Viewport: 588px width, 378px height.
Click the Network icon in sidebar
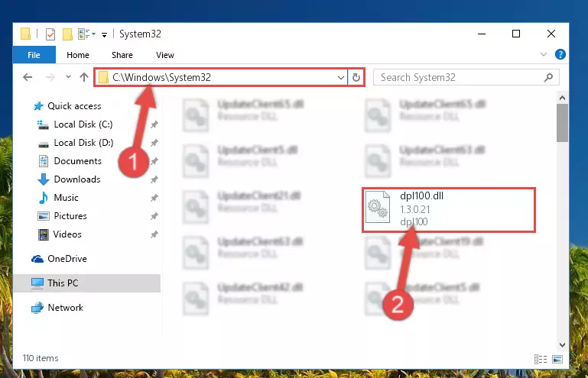(x=37, y=308)
